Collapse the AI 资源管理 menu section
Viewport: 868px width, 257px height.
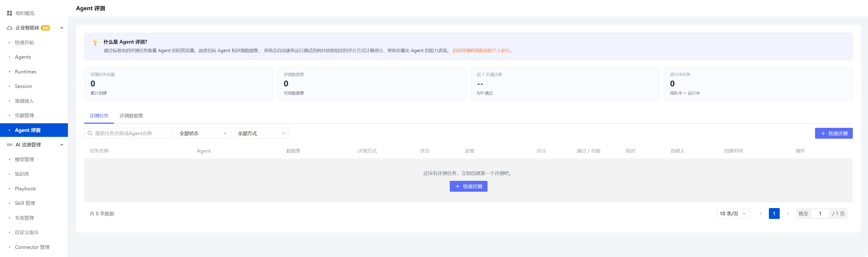62,145
